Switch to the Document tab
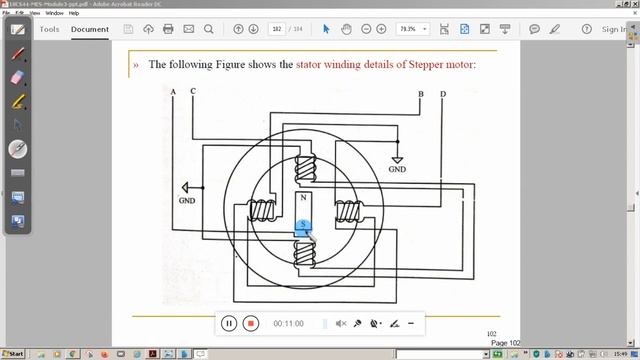The height and width of the screenshot is (360, 640). pos(90,29)
